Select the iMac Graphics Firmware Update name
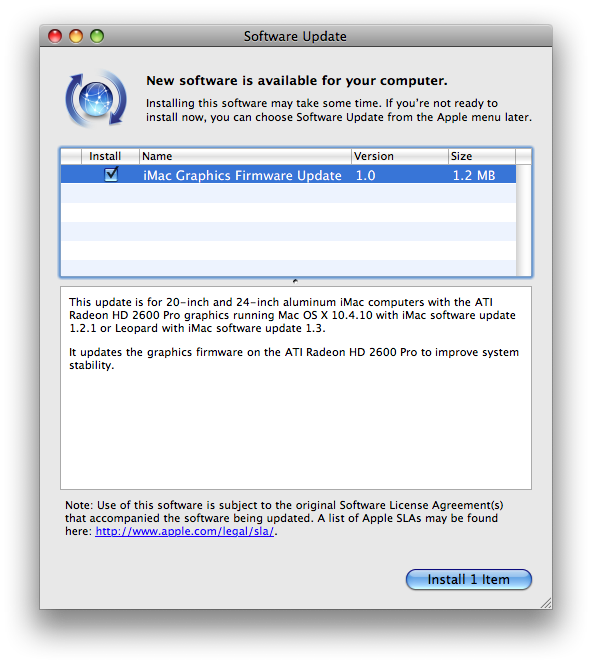 (x=242, y=175)
